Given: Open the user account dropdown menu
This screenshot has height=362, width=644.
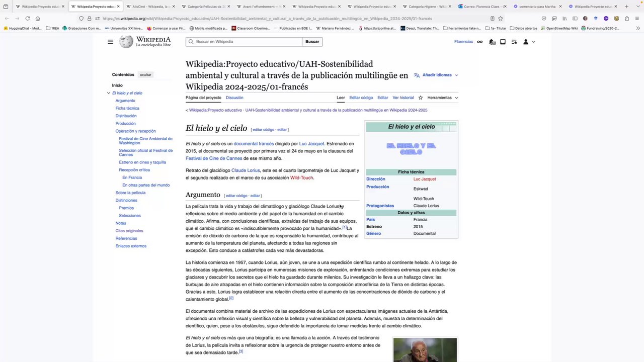Looking at the screenshot, I should (x=528, y=42).
